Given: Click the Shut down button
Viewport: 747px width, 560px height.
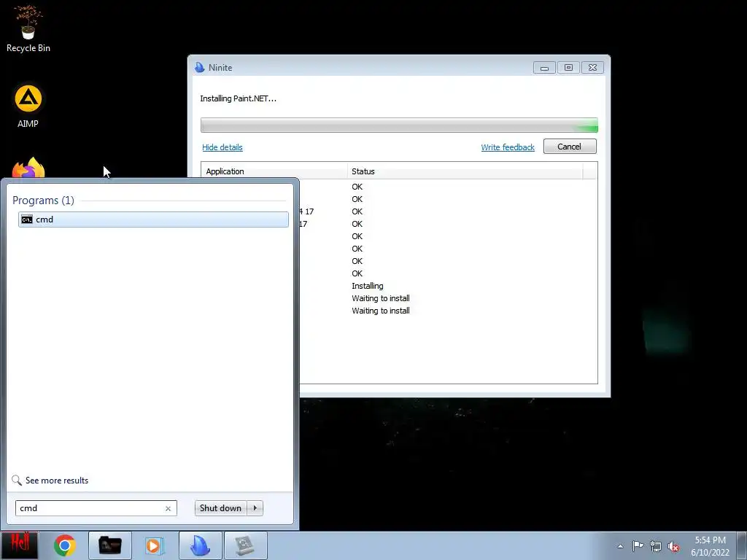Looking at the screenshot, I should tap(220, 508).
